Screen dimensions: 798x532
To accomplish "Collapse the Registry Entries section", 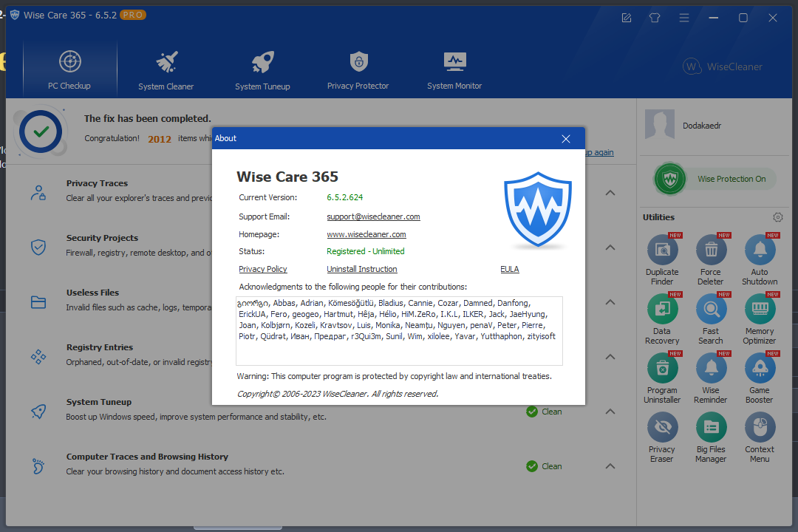I will point(610,357).
